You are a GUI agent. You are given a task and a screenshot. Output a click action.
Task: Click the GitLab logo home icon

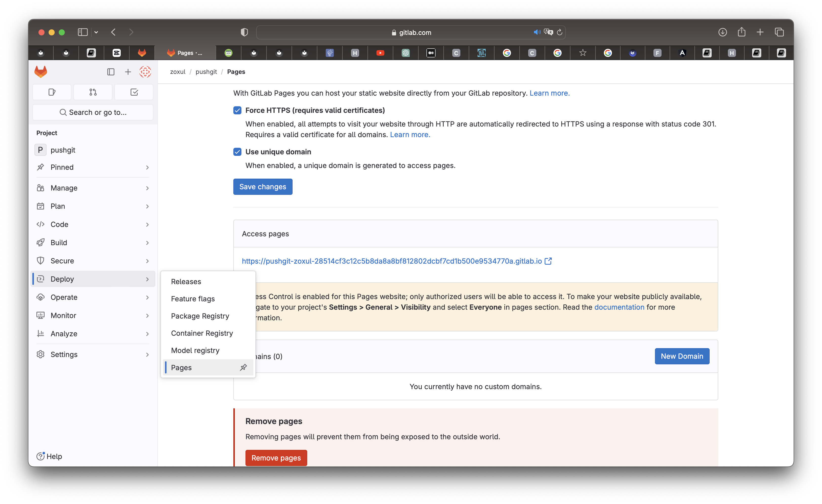[41, 72]
